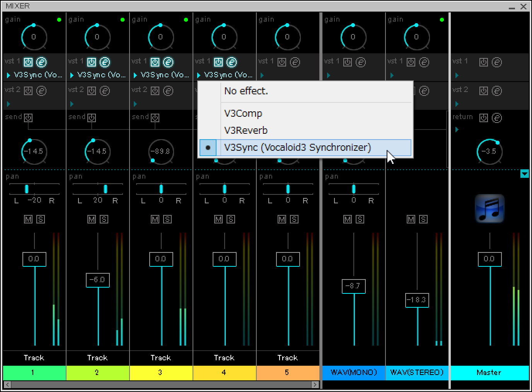Open vst 1 effect editor on Track 3
532x392 pixels.
point(168,62)
